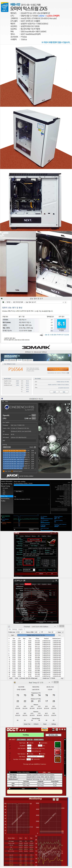The height and width of the screenshot is (868, 72).
Task: Select Profiles in Intel XTU sidebar
Action: (x=3, y=501)
